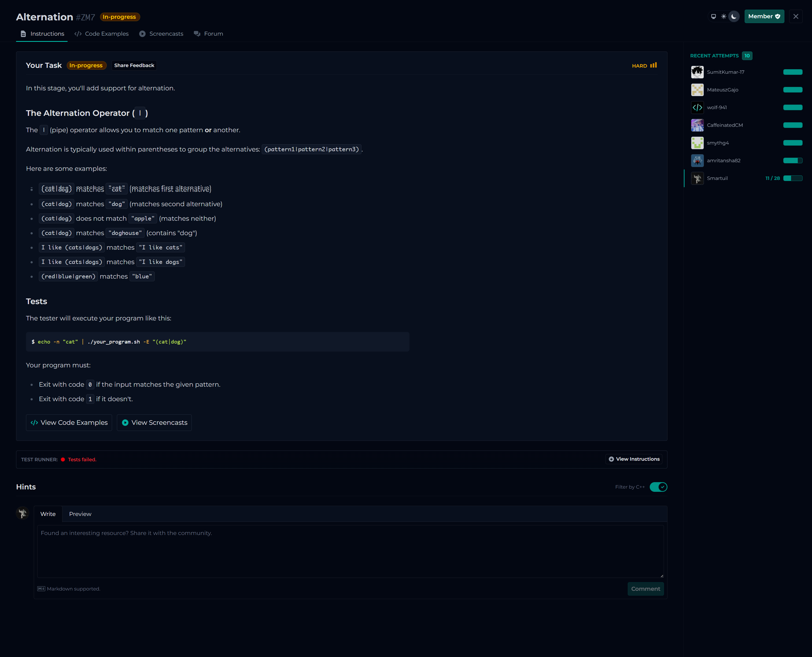Click the Member badge button
The width and height of the screenshot is (812, 657).
click(x=764, y=16)
